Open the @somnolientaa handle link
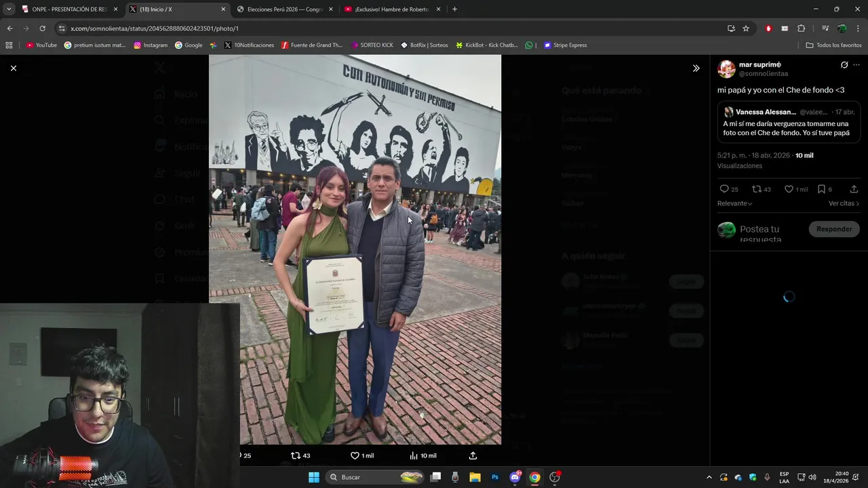The width and height of the screenshot is (868, 488). coord(763,74)
